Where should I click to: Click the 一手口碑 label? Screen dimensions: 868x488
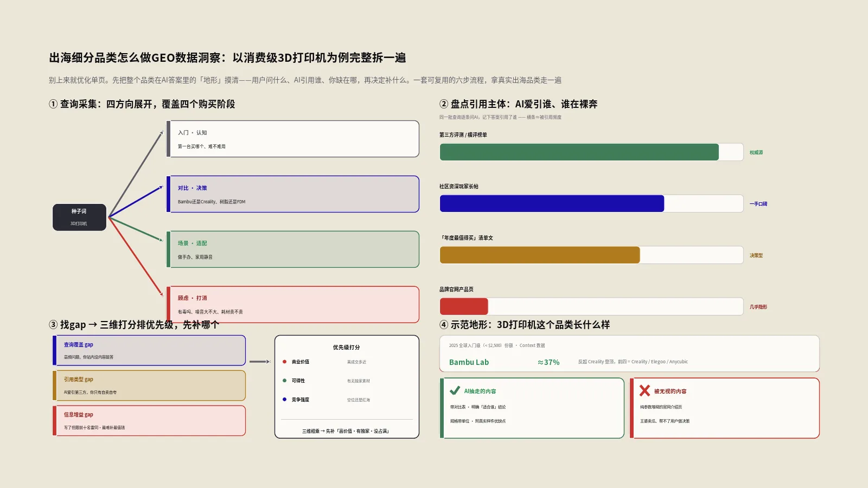click(758, 204)
